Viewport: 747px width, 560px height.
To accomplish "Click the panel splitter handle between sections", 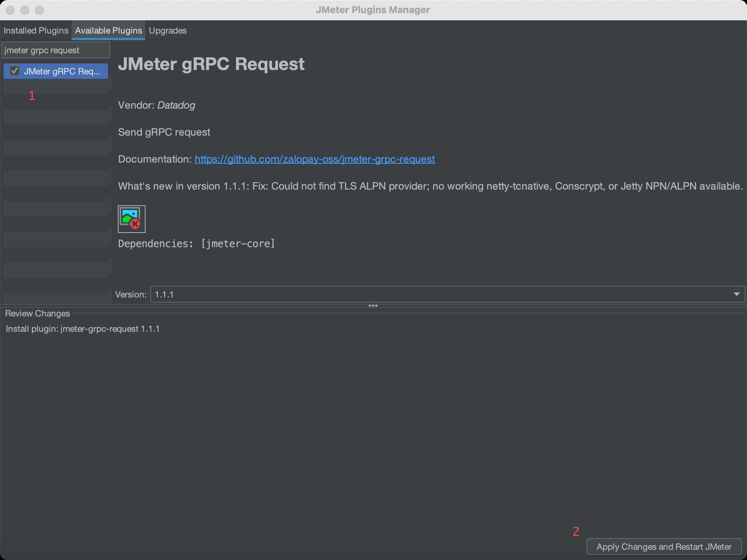I will coord(373,306).
